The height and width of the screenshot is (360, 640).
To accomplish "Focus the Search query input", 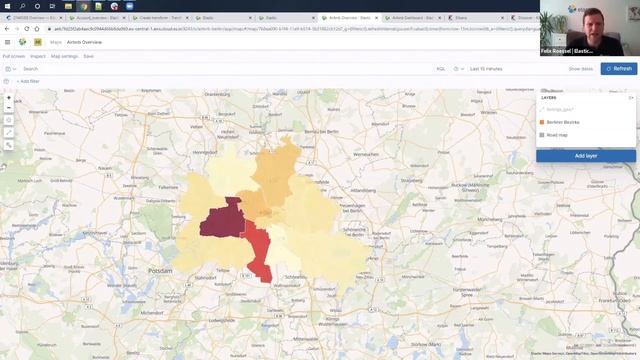I will pos(227,69).
